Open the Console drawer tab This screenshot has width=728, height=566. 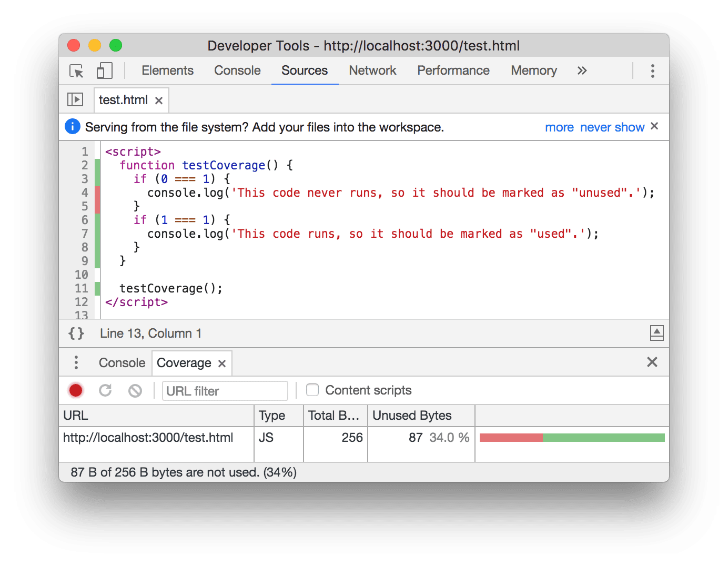122,362
